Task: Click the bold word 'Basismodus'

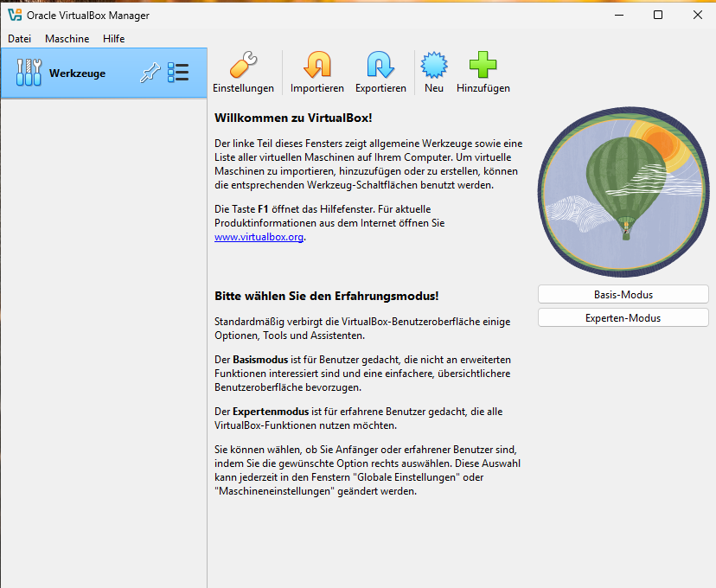Action: point(260,360)
